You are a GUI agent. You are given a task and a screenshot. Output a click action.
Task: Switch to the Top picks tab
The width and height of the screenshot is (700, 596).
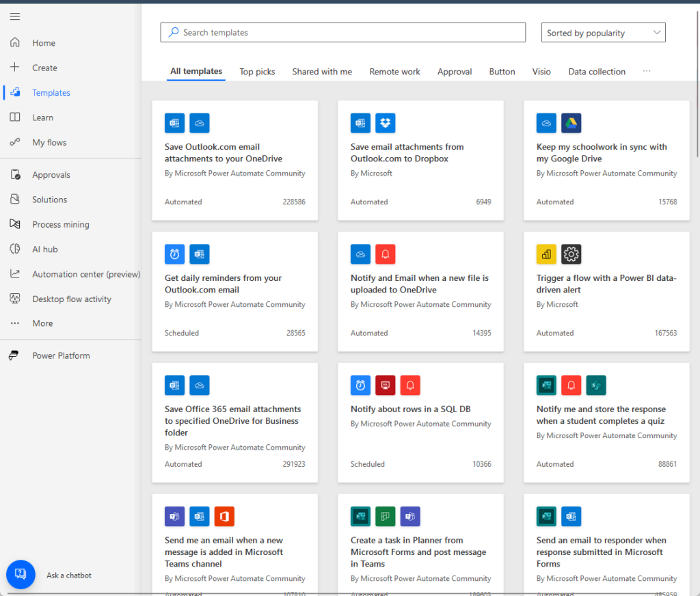(x=257, y=72)
